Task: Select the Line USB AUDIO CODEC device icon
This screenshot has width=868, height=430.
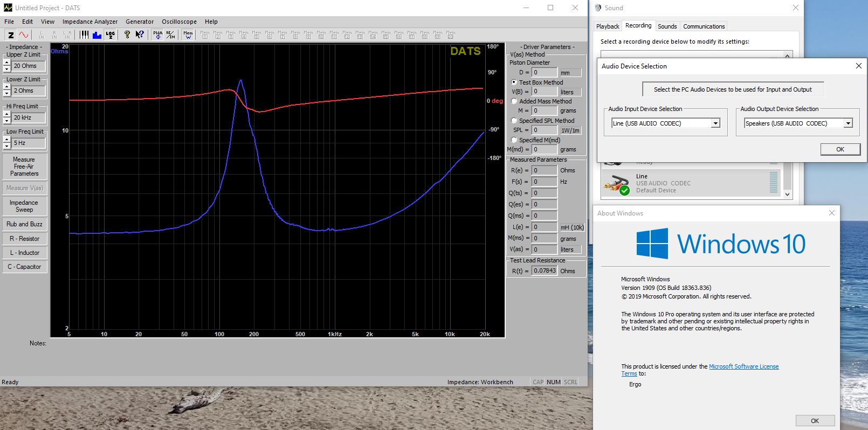Action: coord(617,184)
